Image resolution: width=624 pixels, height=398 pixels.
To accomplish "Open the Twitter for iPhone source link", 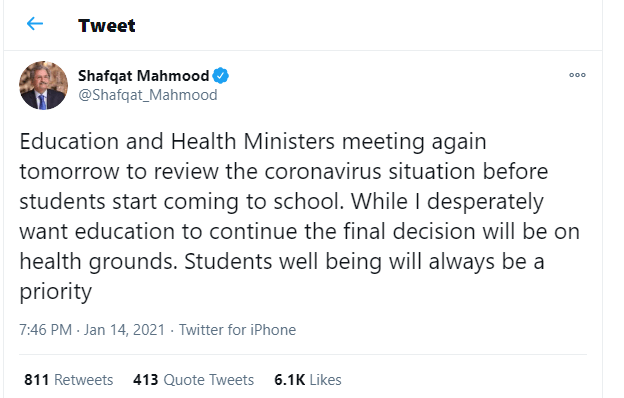I will click(x=237, y=330).
